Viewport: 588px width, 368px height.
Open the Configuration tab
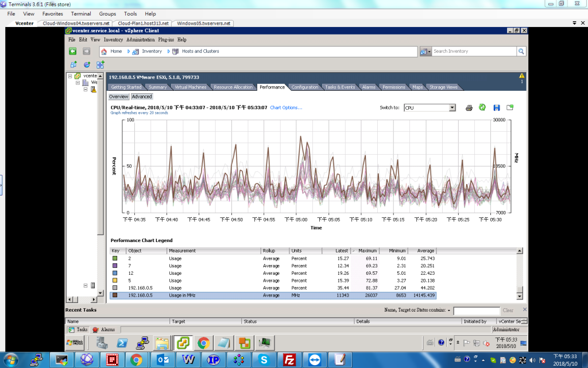tap(304, 87)
